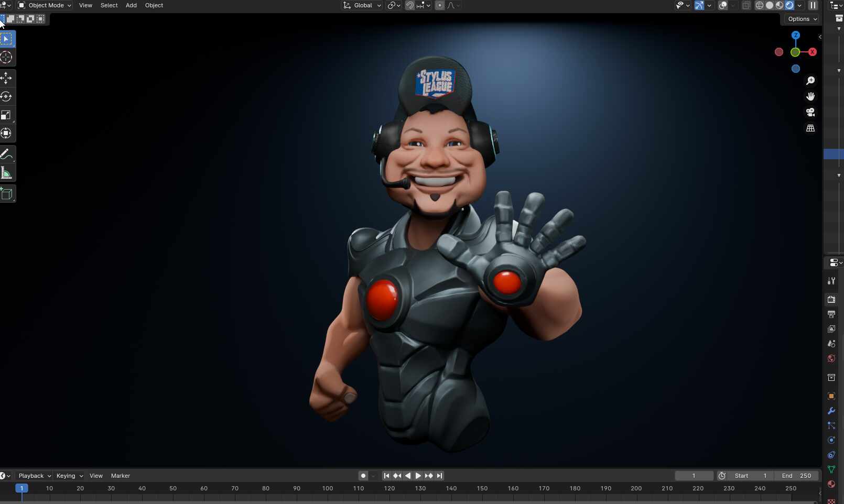The width and height of the screenshot is (844, 504).
Task: Open the Global transform orientation dropdown
Action: point(362,5)
